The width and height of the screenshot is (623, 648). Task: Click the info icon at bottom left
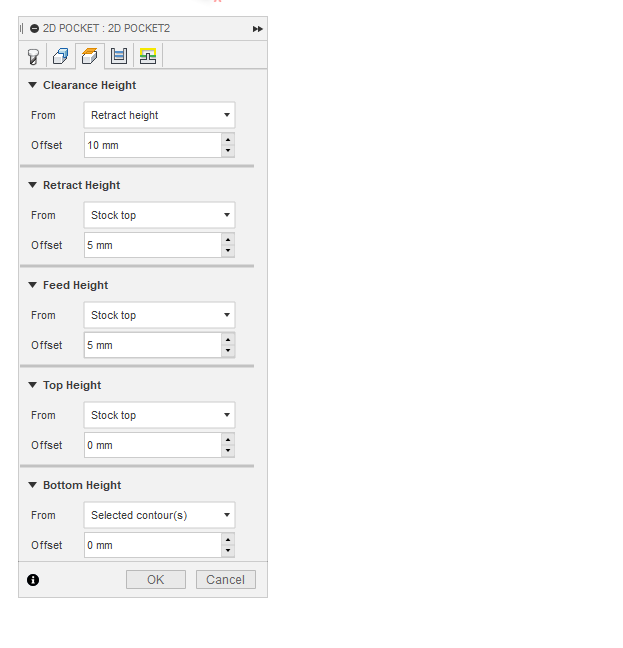coord(33,579)
